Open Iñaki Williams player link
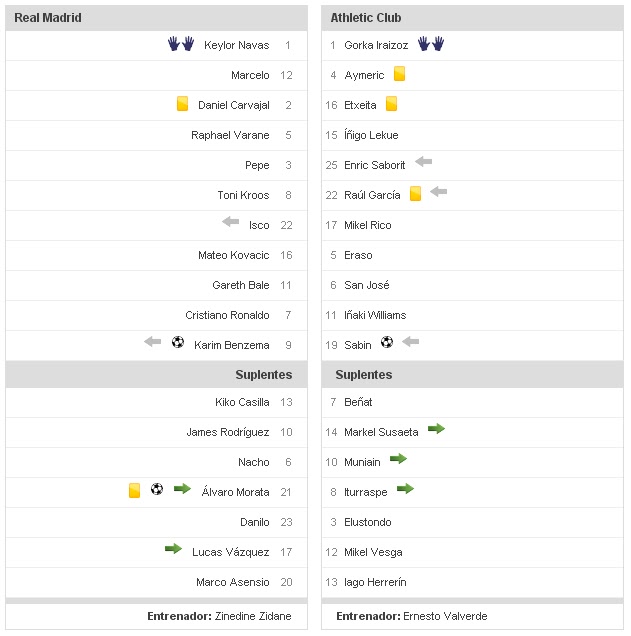 [x=375, y=315]
